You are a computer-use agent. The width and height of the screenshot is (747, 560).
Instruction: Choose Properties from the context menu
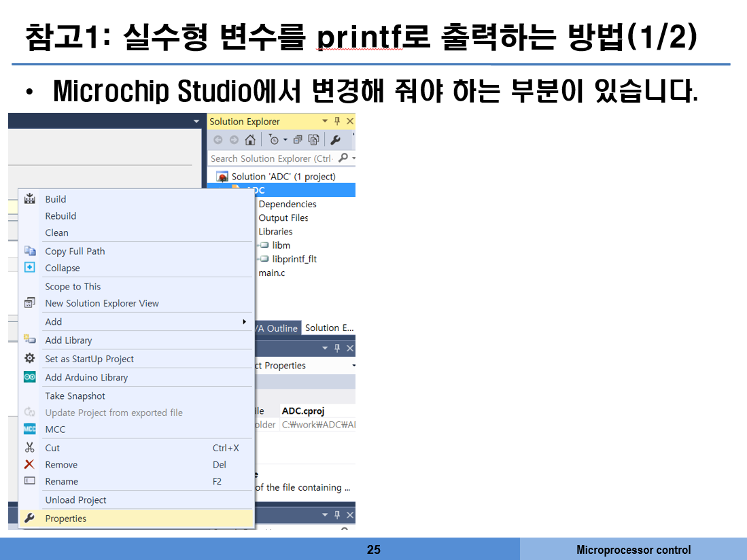(66, 519)
